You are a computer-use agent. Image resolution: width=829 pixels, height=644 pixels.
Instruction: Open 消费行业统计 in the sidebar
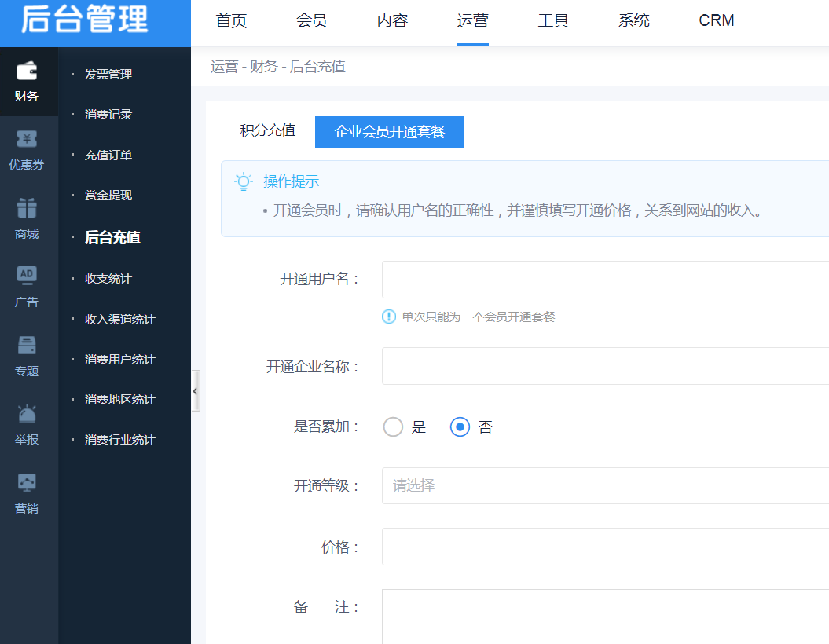pos(120,440)
